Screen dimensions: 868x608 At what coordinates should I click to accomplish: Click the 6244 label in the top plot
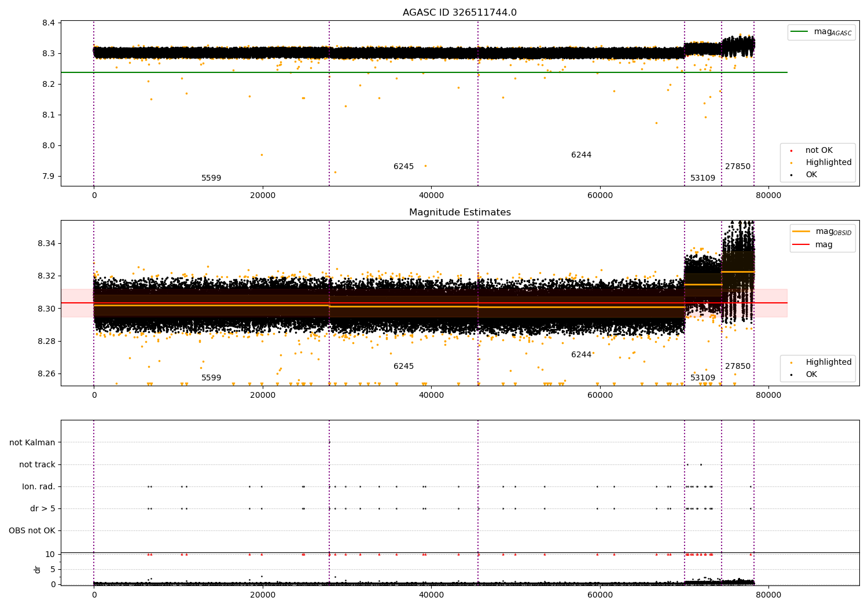coord(581,155)
